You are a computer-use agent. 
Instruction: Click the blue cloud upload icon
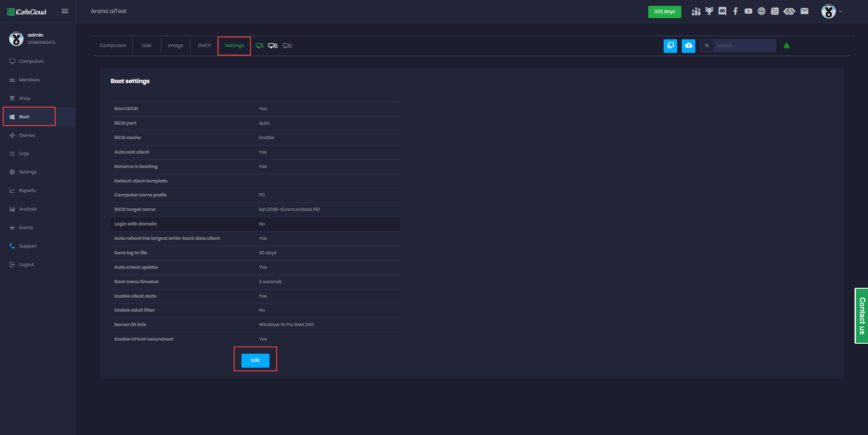(x=688, y=46)
